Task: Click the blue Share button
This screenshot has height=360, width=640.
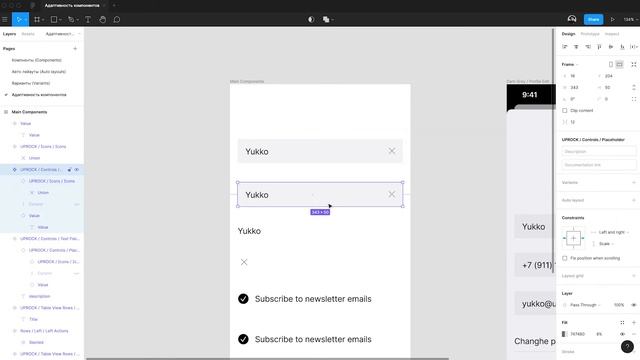Action: coord(593,20)
